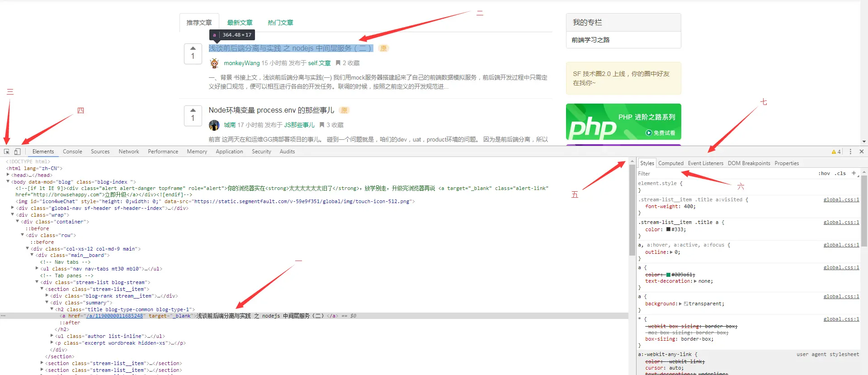Expand the ul nav nav-tabs node
This screenshot has width=868, height=375.
(x=37, y=268)
